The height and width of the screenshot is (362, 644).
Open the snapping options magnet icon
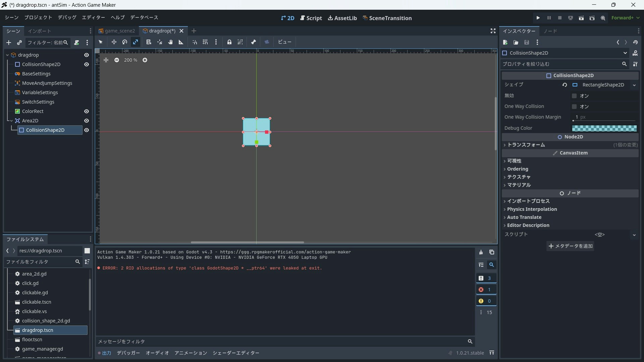pos(195,42)
